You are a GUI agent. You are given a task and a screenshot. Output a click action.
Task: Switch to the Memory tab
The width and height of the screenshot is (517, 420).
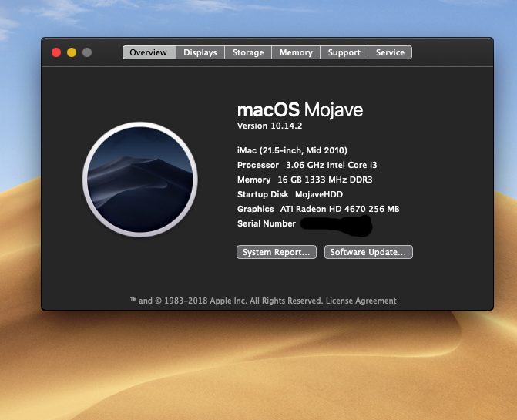point(296,52)
